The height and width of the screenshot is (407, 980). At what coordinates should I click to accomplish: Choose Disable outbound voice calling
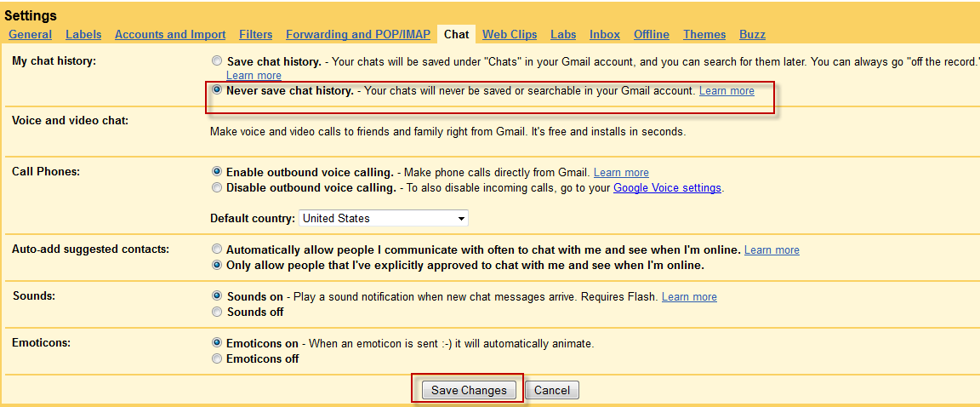coord(216,187)
